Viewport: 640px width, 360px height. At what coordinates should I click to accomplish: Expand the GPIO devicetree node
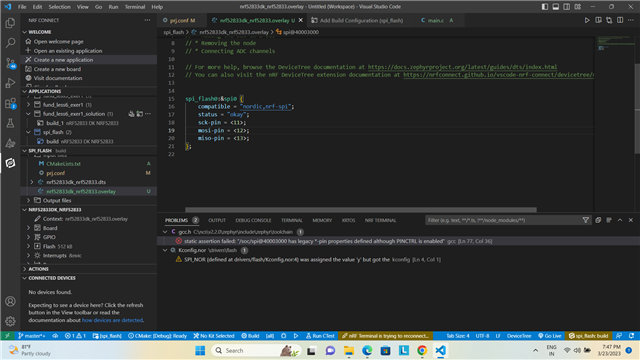[x=29, y=237]
